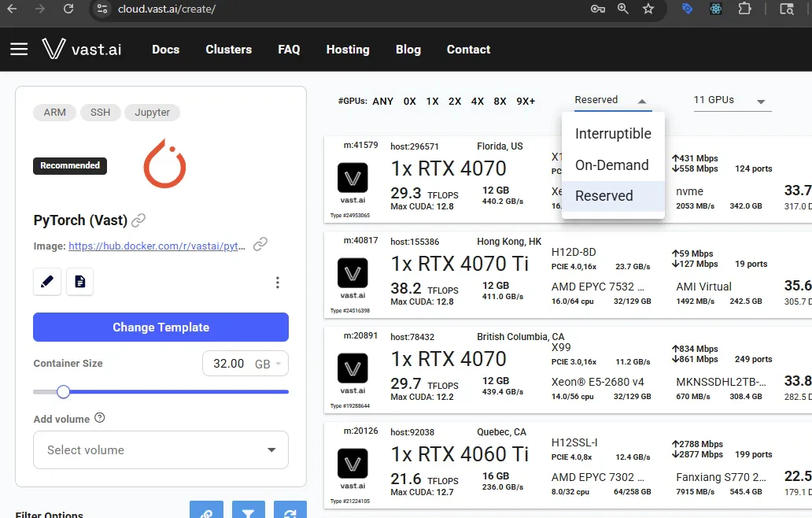Click the vast.ai icon on Quebec RTX 4060 Ti offer

352,464
